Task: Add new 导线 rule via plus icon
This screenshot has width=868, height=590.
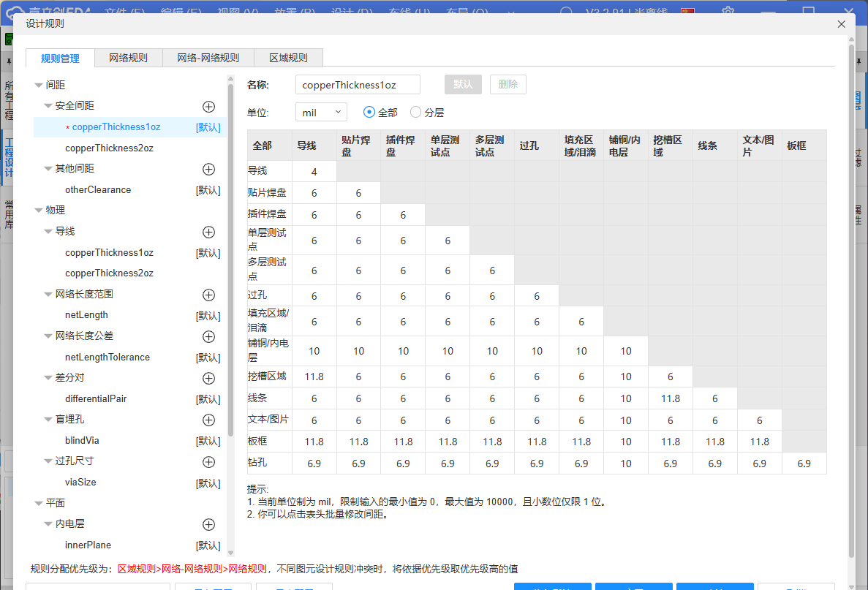Action: click(208, 232)
